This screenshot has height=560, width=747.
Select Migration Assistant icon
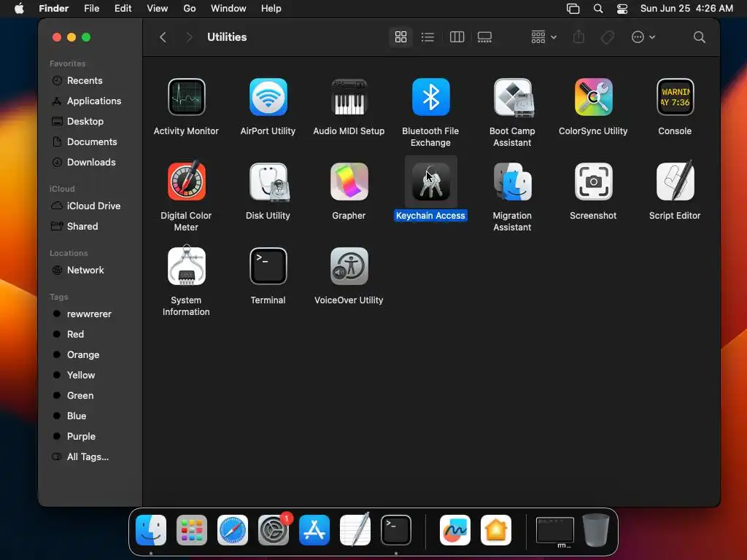(x=513, y=182)
